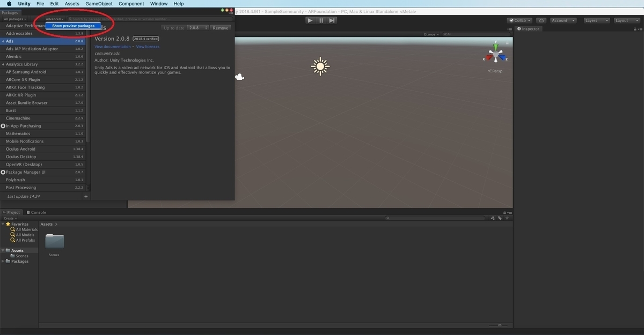Switch to the Console tab
Viewport: 644px width, 335px height.
tap(36, 212)
